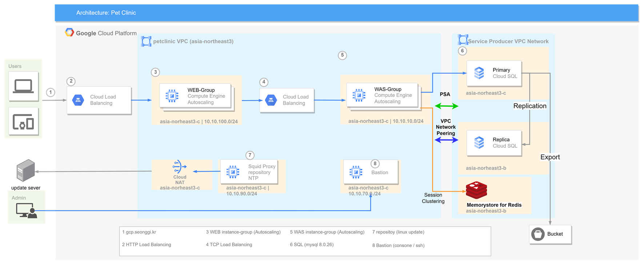Click the Primary Cloud SQL label
644x265 pixels.
coord(505,73)
